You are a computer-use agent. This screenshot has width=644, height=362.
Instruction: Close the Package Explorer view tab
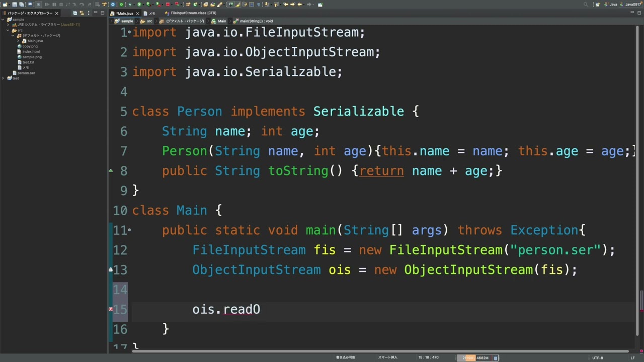pos(57,14)
